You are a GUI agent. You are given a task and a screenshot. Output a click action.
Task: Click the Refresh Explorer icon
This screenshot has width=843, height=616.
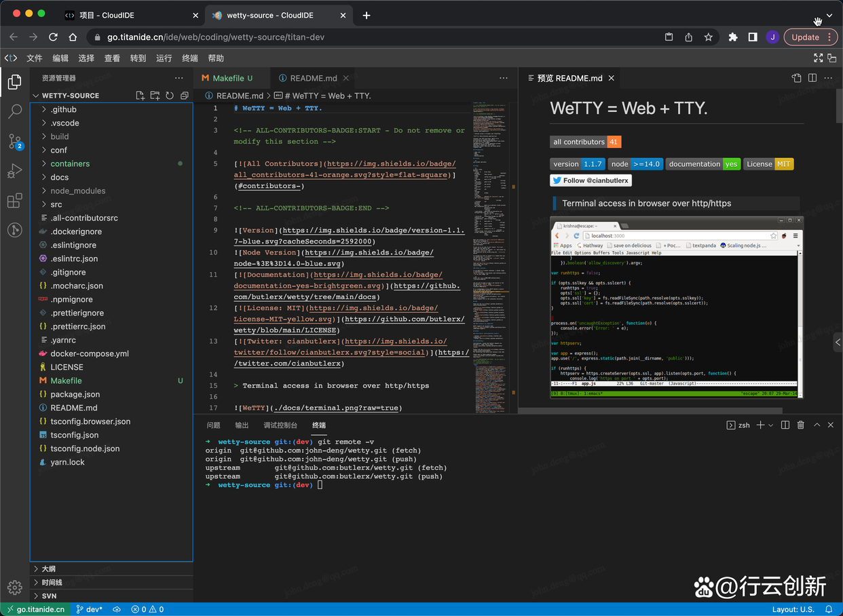(170, 96)
